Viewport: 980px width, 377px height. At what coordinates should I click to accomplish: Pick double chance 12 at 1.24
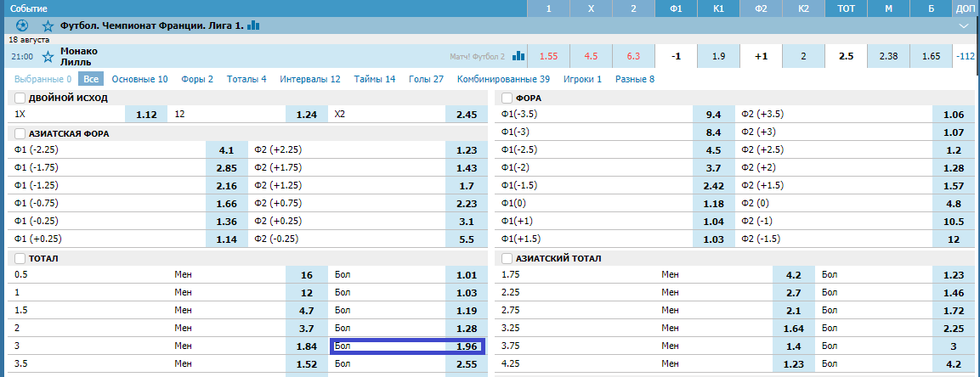(307, 115)
